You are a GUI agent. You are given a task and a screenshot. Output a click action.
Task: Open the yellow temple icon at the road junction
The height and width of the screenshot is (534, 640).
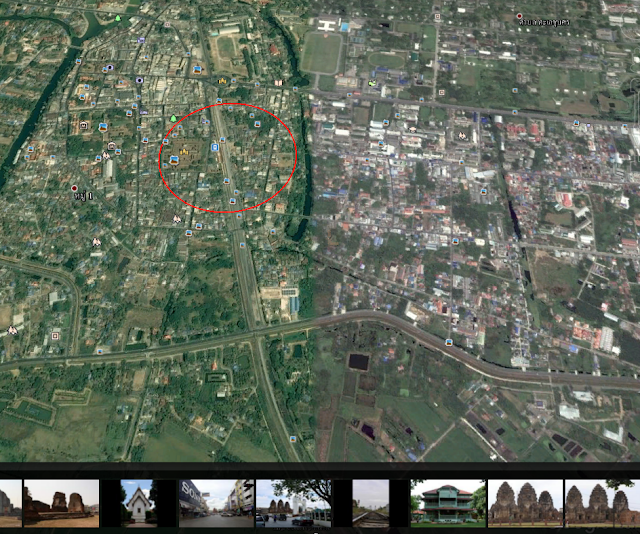click(x=222, y=81)
